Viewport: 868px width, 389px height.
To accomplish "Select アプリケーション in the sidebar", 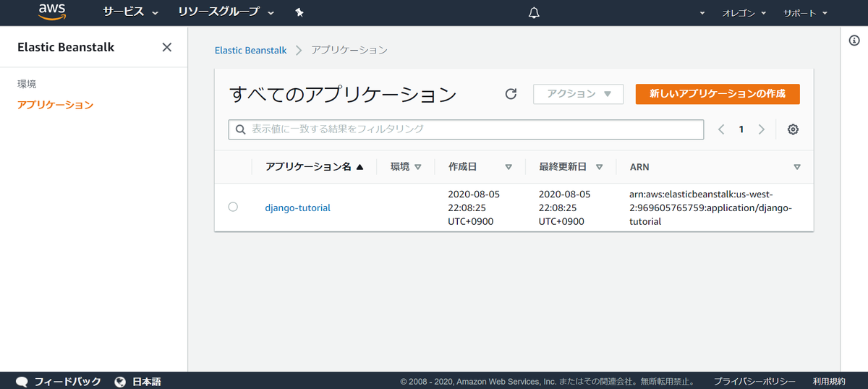I will tap(56, 105).
